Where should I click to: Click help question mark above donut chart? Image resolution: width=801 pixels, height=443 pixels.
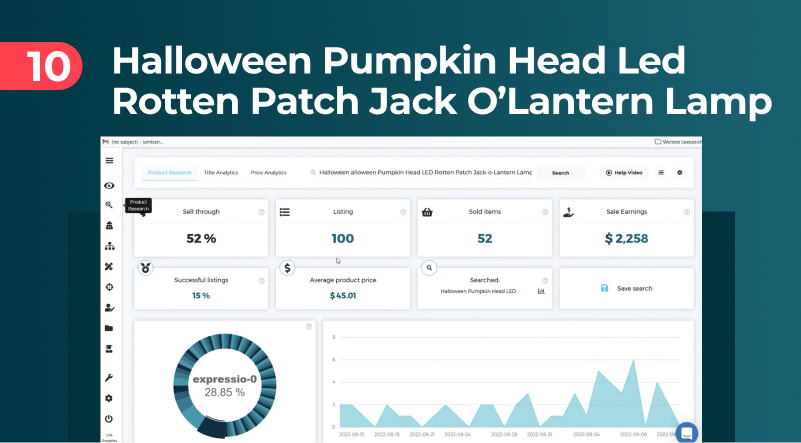click(x=309, y=327)
